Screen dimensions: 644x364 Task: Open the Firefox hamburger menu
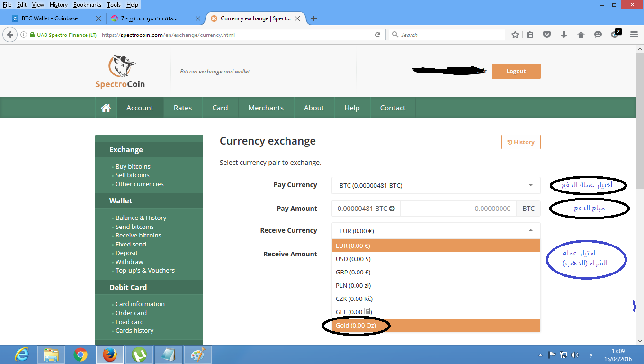(x=634, y=35)
